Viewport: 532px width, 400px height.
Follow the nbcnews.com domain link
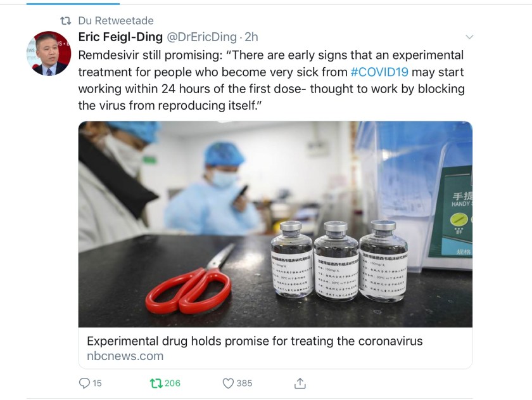125,356
